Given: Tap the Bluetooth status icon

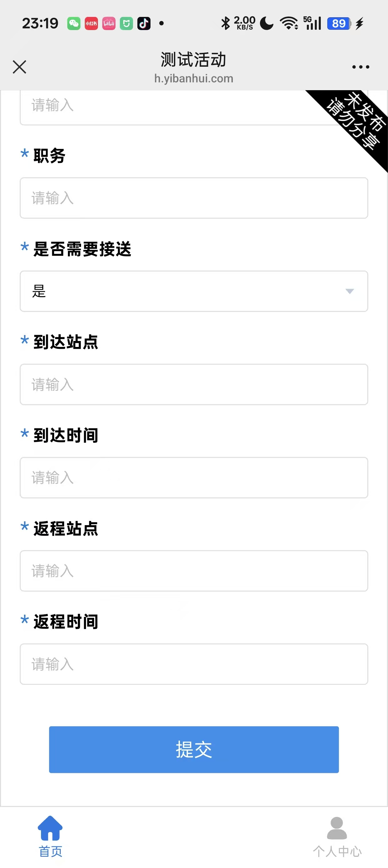Looking at the screenshot, I should [x=225, y=23].
